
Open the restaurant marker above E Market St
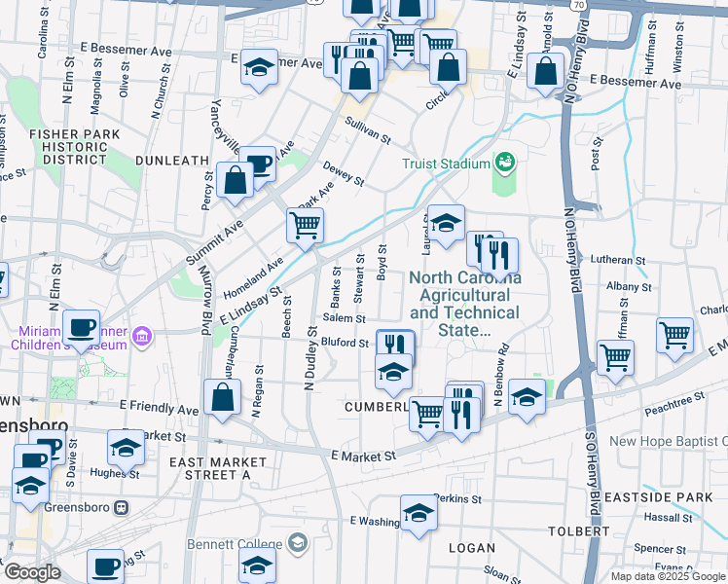coord(461,417)
